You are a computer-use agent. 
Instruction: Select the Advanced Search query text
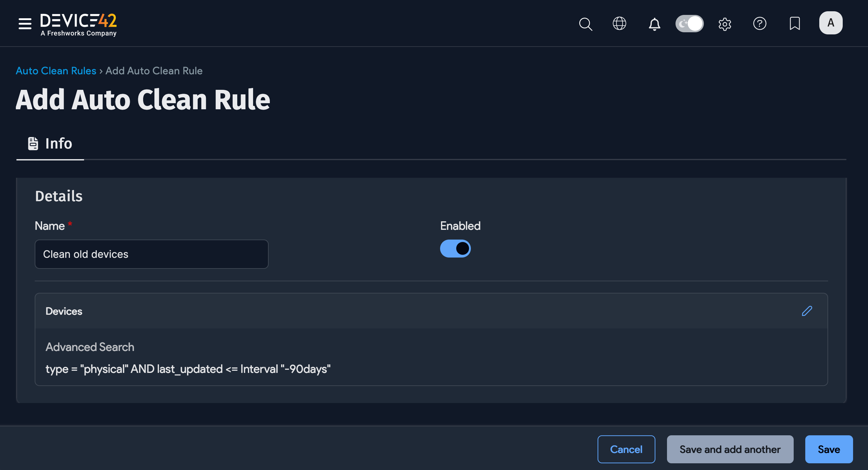(x=188, y=369)
